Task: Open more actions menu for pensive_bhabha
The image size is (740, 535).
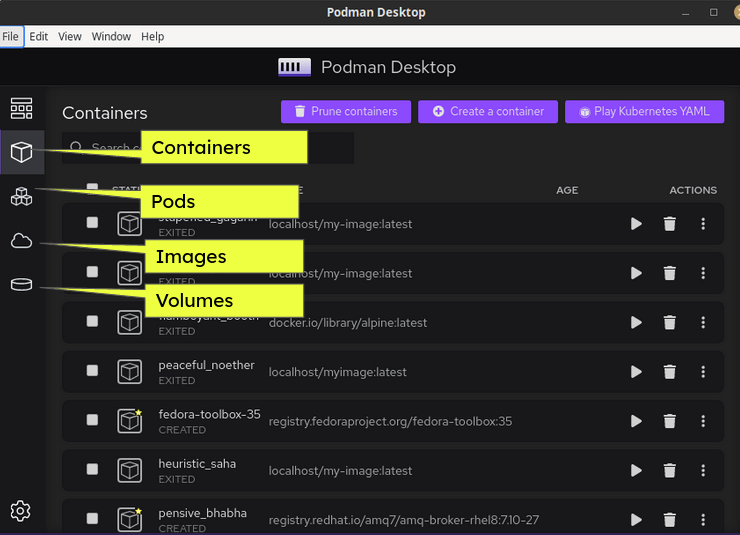Action: 703,520
